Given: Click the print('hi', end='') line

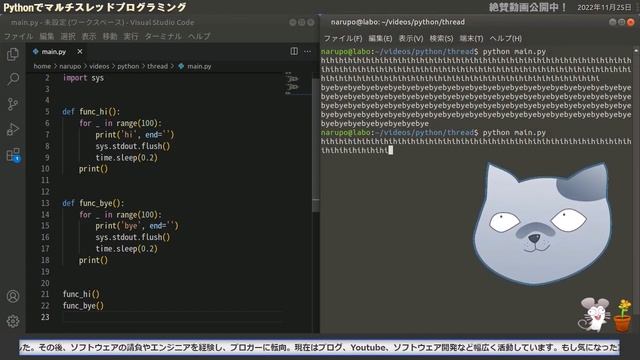Looking at the screenshot, I should (x=135, y=135).
